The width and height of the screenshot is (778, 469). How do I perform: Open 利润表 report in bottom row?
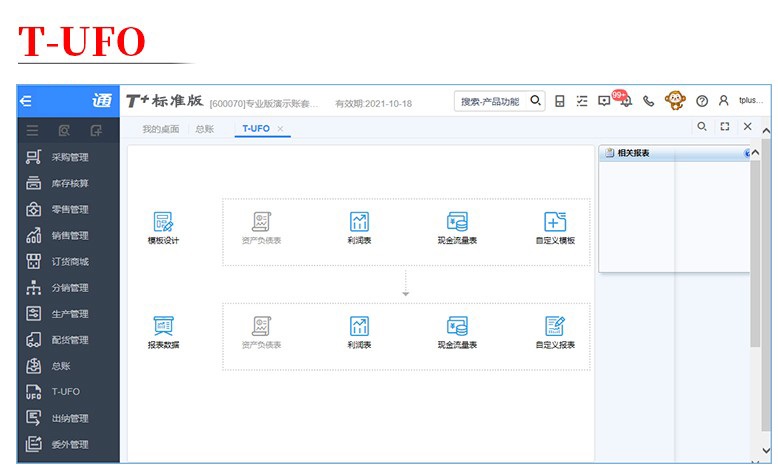pyautogui.click(x=359, y=332)
